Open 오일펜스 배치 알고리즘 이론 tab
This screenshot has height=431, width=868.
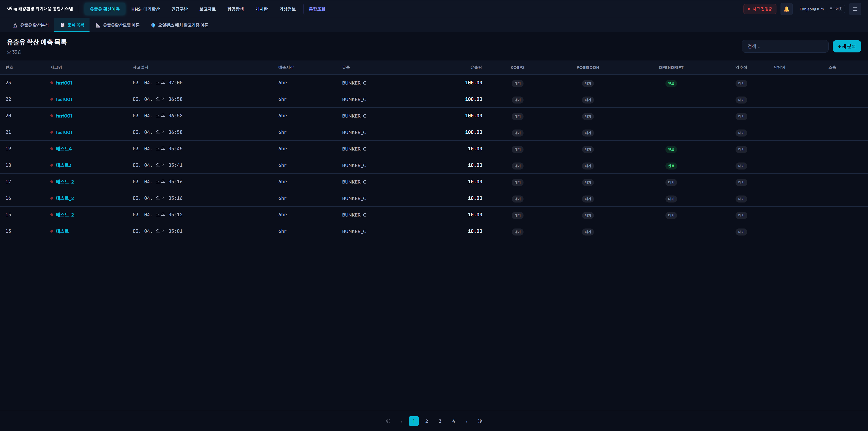pos(180,25)
